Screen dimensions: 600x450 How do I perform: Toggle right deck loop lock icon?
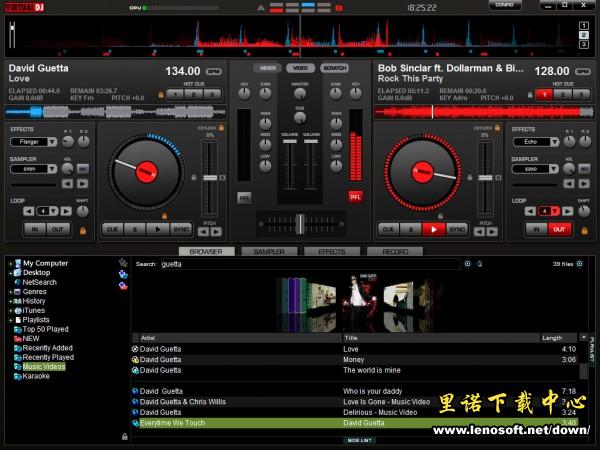point(584,231)
